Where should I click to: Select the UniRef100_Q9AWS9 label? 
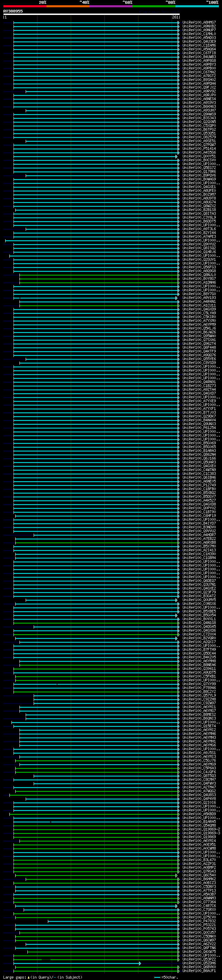tap(199, 114)
